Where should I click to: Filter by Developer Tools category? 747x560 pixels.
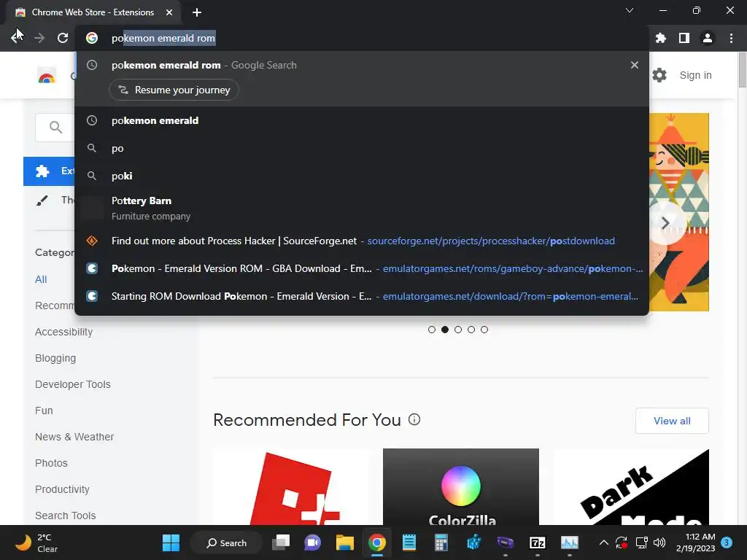coord(73,384)
